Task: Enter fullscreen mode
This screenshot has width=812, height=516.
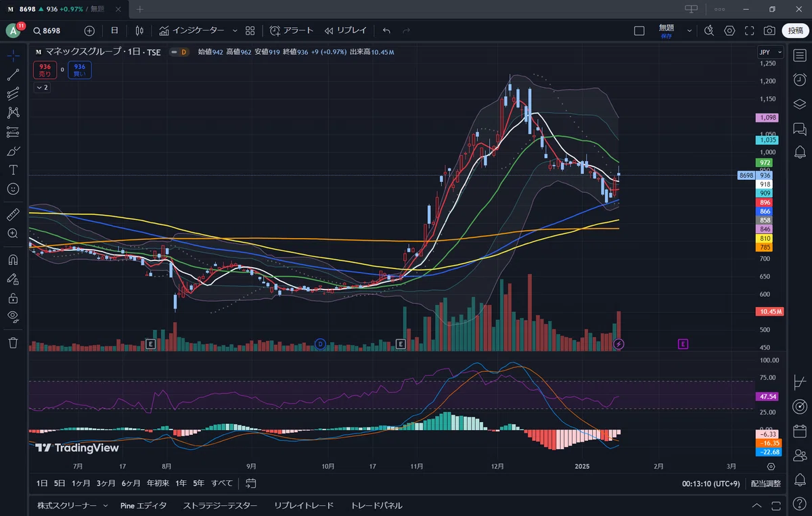Action: coord(749,30)
